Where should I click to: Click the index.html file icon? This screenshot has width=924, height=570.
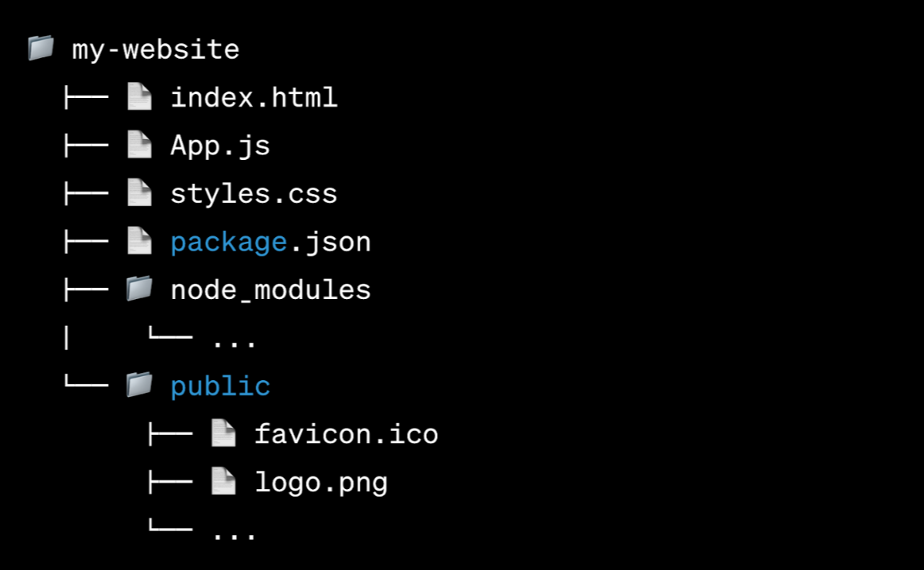tap(139, 97)
